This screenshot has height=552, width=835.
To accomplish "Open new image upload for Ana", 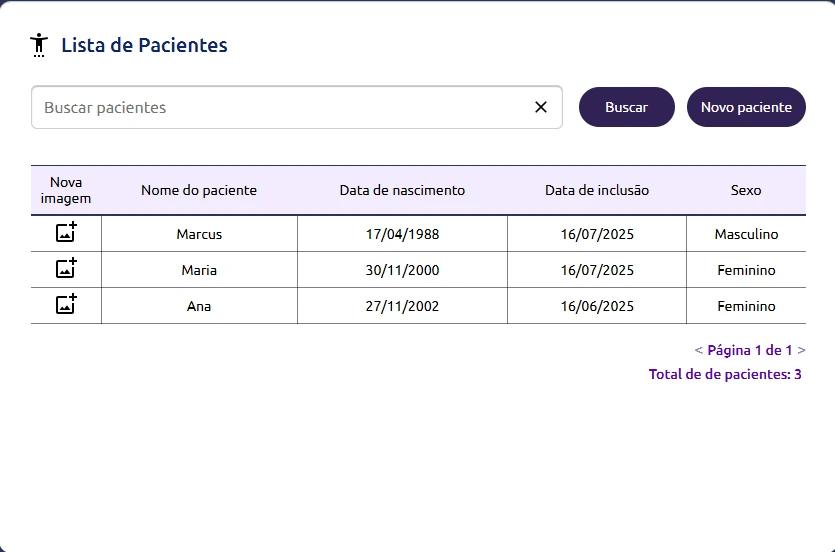I will [66, 305].
